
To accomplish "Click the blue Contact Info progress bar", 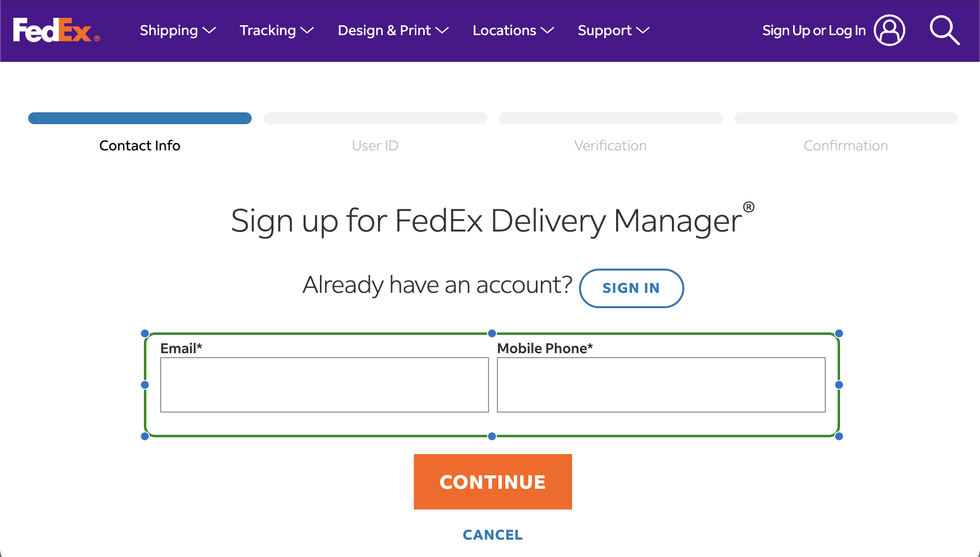I will [x=140, y=118].
